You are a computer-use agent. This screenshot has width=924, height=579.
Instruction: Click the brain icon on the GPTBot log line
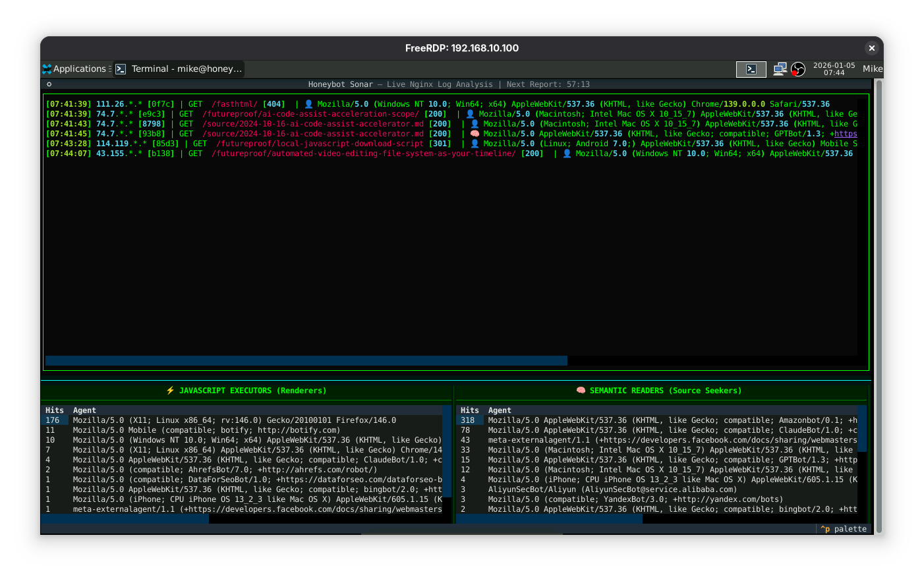pos(475,134)
